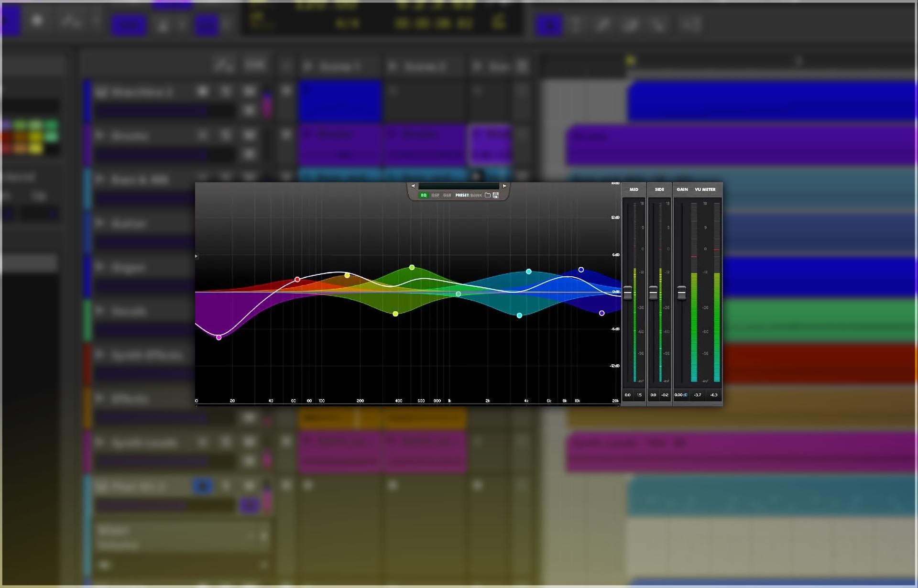
Task: Select the upper blue EQ node near 10k
Action: click(x=581, y=270)
